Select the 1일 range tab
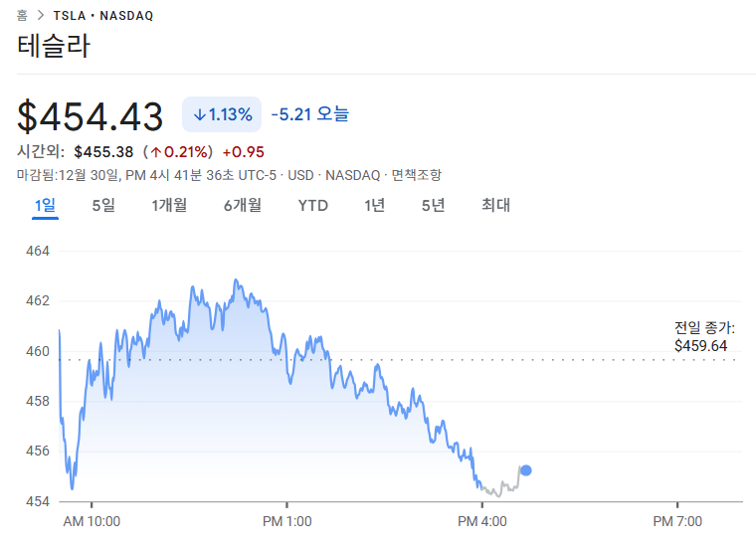Image resolution: width=756 pixels, height=549 pixels. click(45, 206)
